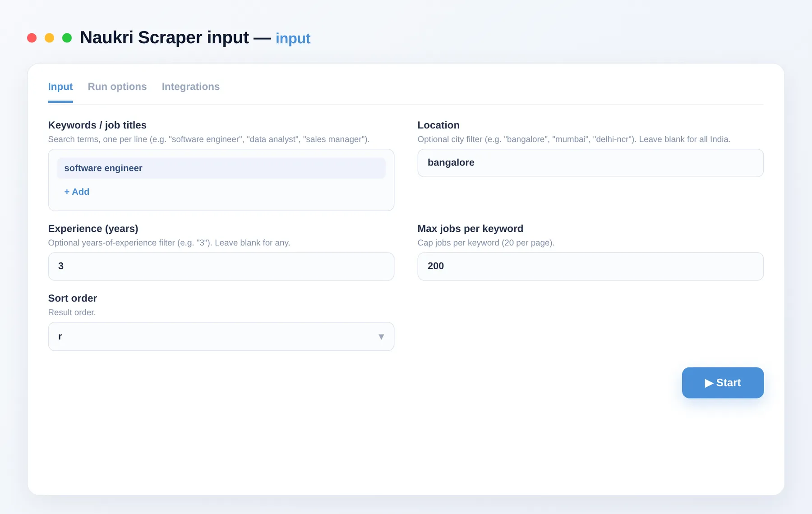Click the 'Experience (years)' label
This screenshot has width=812, height=514.
click(x=93, y=229)
